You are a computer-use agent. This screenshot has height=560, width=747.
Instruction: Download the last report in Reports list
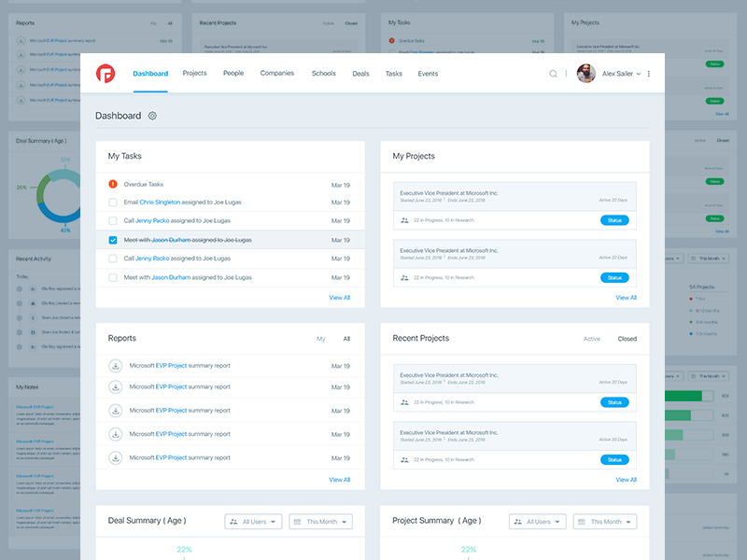coord(116,457)
